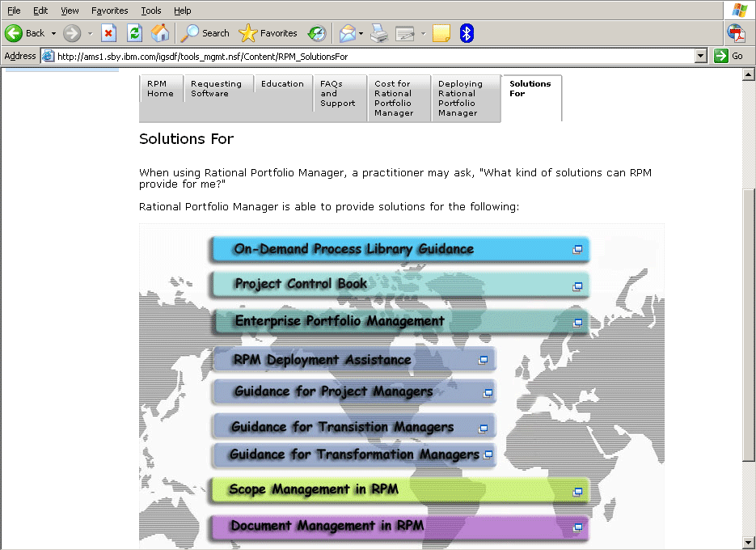
Task: Open the Edit button dropdown arrow
Action: (x=424, y=33)
